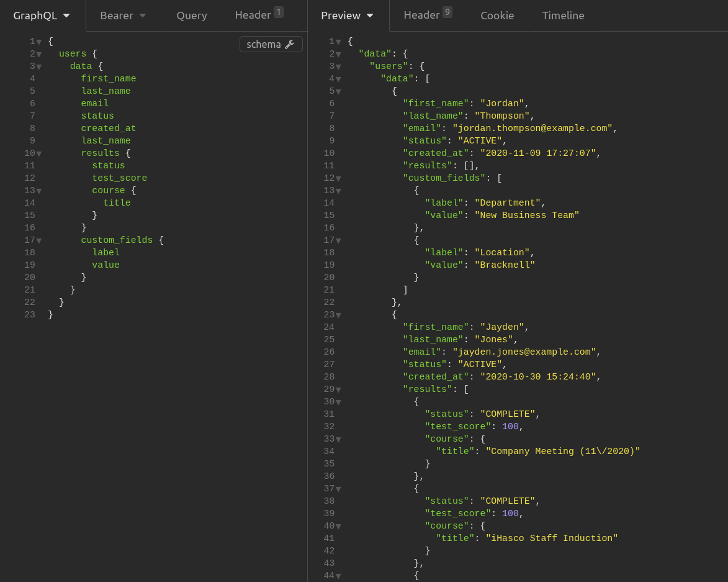This screenshot has height=582, width=728.
Task: Click "jordan.thompson@example.com" in the response
Action: coord(533,128)
